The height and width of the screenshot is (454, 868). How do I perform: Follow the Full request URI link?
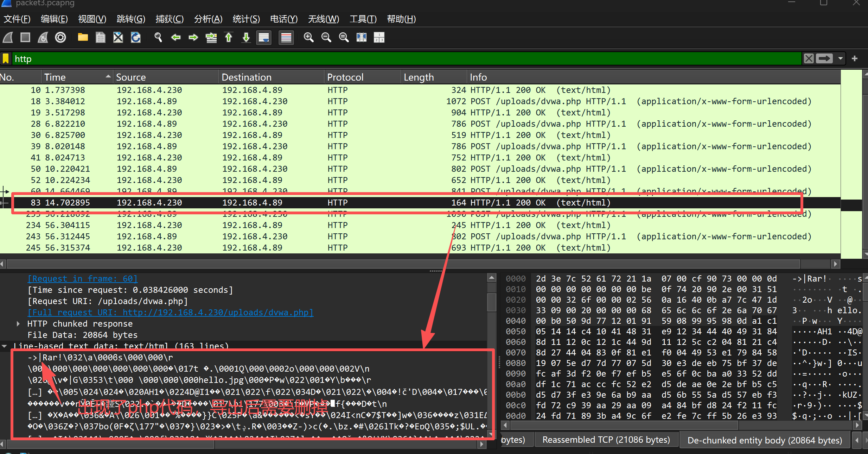170,312
